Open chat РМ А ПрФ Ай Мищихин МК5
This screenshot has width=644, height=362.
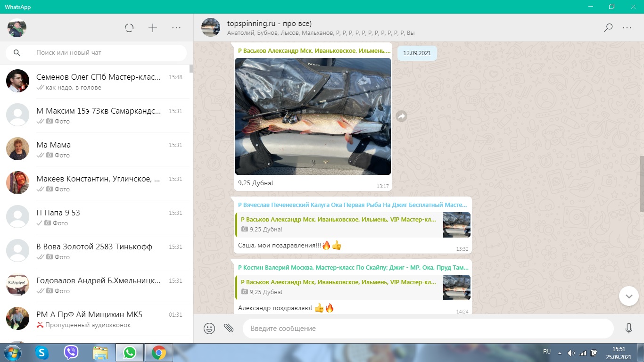97,319
